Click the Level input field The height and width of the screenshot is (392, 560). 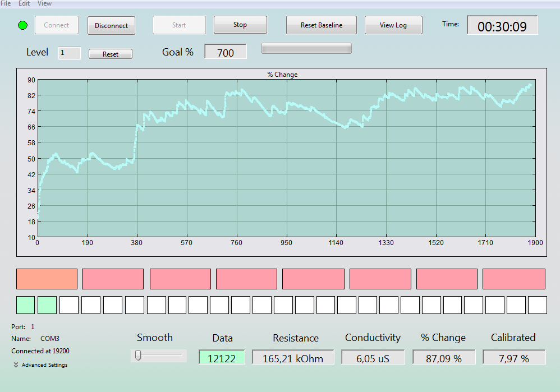pos(69,53)
